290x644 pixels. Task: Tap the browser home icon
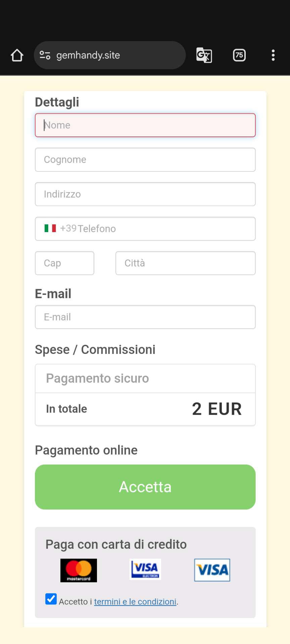click(x=17, y=55)
